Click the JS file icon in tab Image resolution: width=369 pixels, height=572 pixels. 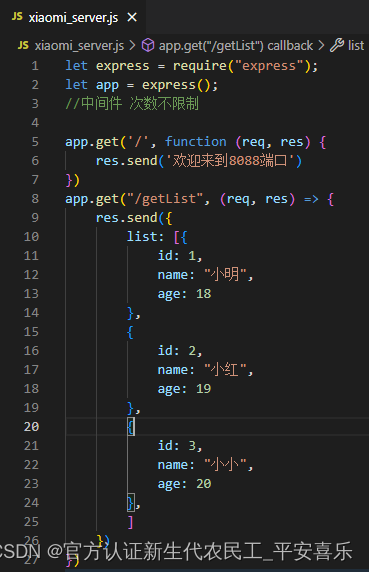[17, 17]
